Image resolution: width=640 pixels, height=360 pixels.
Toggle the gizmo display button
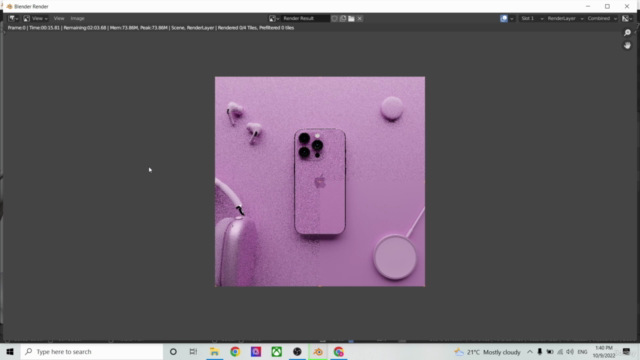click(504, 18)
